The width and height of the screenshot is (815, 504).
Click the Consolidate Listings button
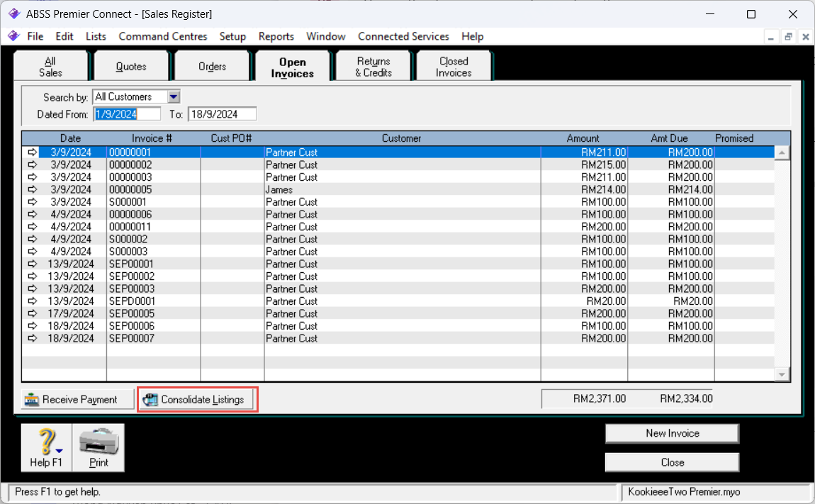click(197, 400)
